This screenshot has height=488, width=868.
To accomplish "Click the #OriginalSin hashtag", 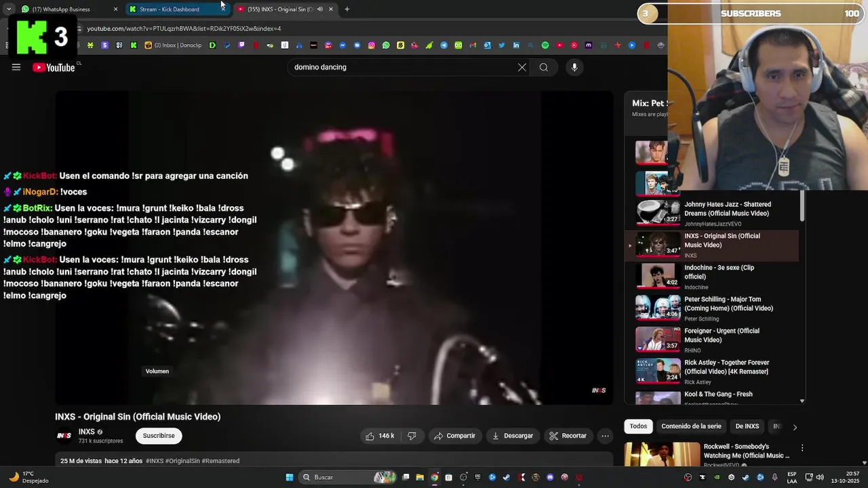I will tap(182, 461).
